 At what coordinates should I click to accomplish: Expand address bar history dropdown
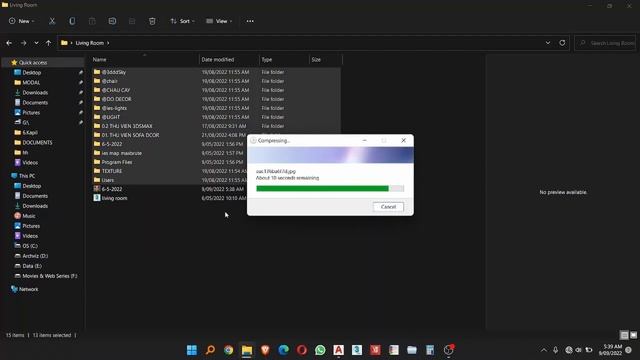tap(548, 43)
